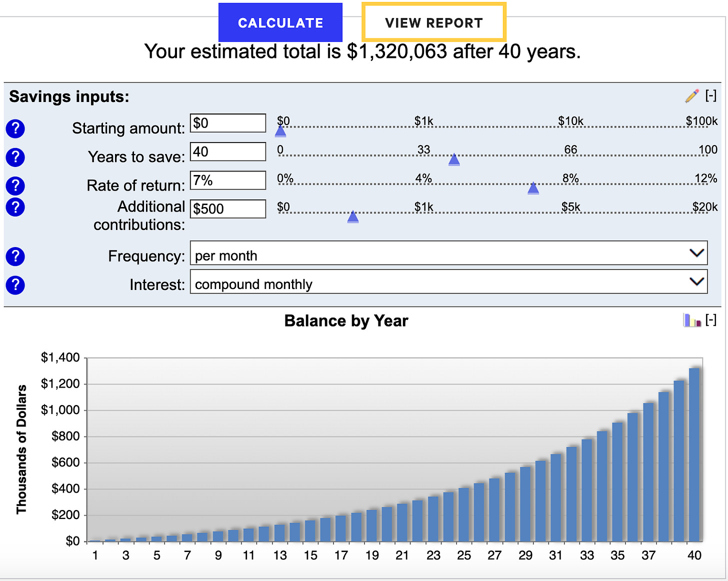Viewport: 728px width, 581px height.
Task: Open help for Interest
Action: [15, 285]
